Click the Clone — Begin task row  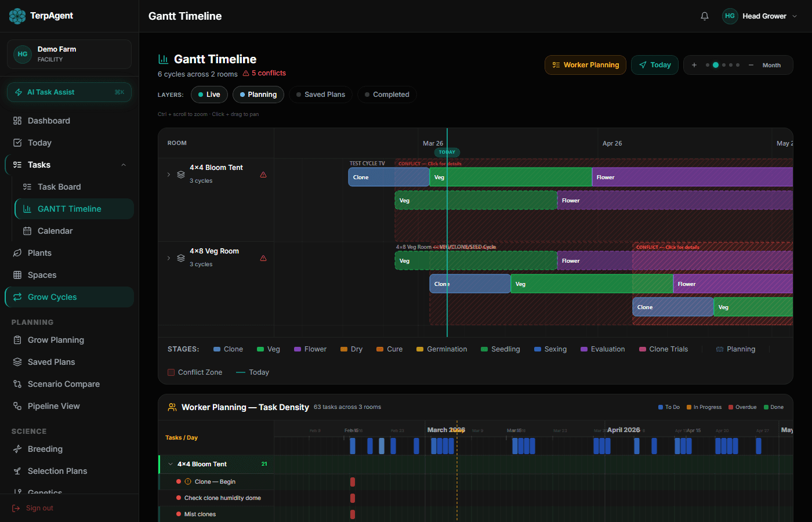pos(215,481)
